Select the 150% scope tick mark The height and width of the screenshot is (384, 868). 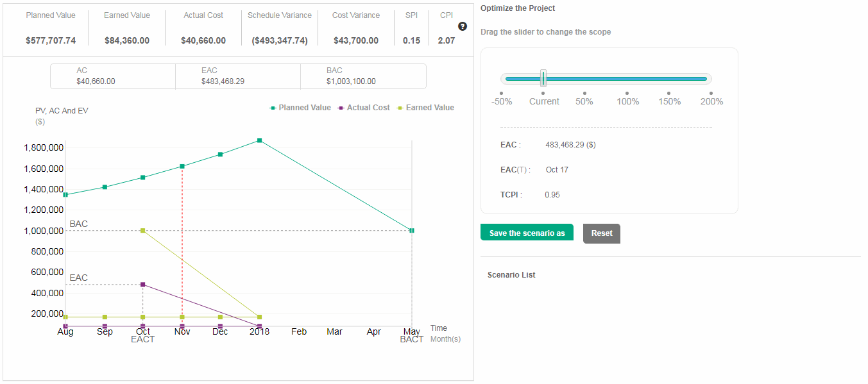tap(669, 94)
